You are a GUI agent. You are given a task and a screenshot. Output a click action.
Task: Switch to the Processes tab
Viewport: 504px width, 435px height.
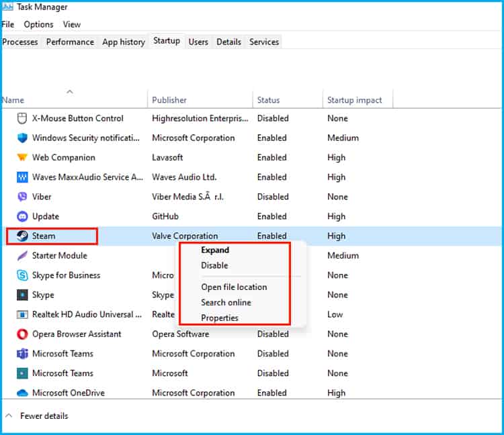pos(20,42)
